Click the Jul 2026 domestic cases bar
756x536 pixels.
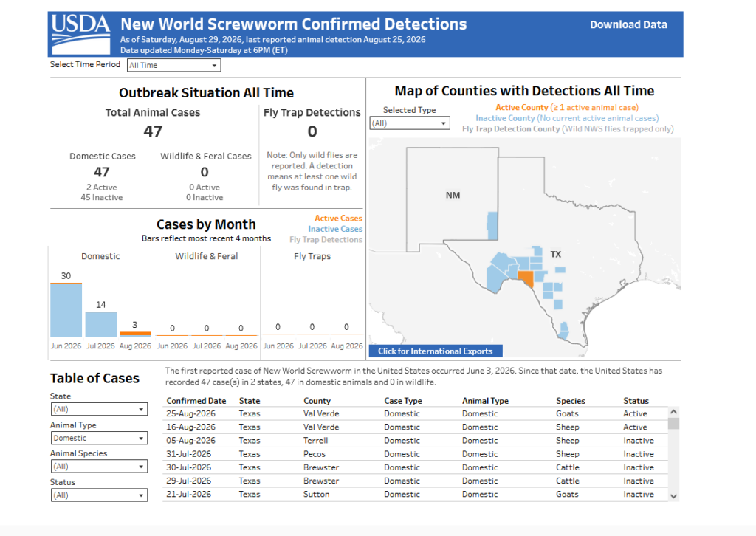coord(100,324)
